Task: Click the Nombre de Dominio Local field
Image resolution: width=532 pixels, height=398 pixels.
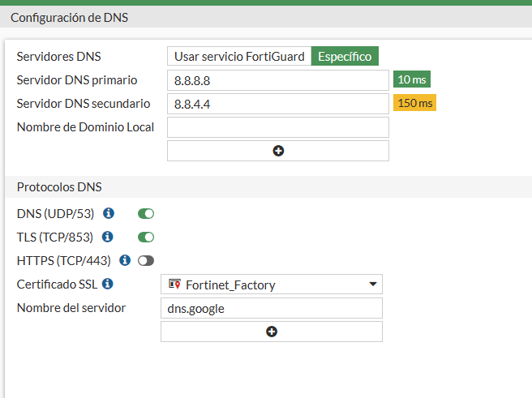Action: [278, 127]
